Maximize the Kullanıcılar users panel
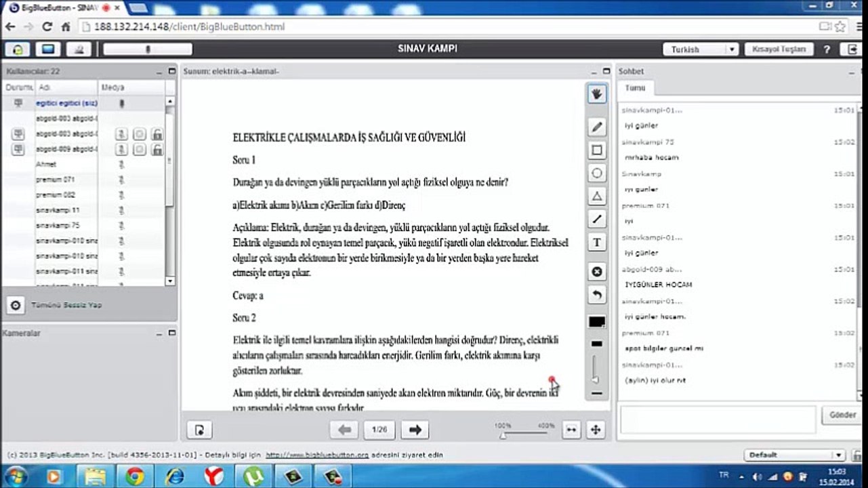 [x=172, y=70]
